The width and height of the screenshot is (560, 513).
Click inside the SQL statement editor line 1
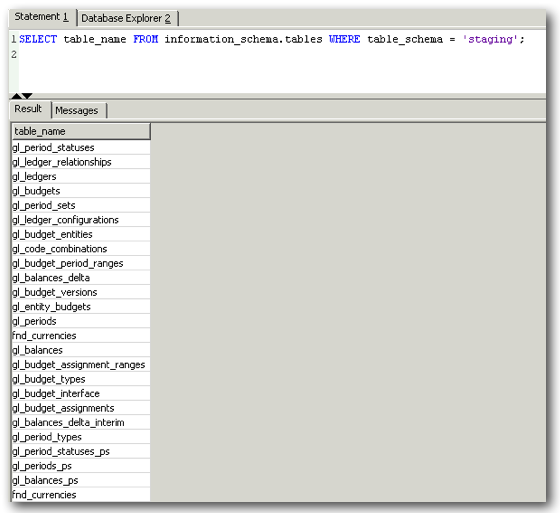pos(282,39)
